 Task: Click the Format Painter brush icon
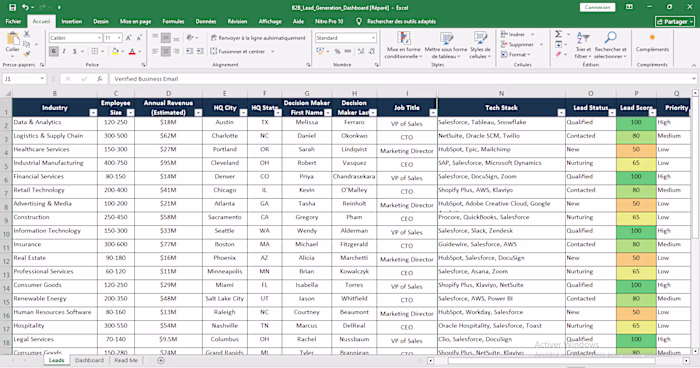26,54
